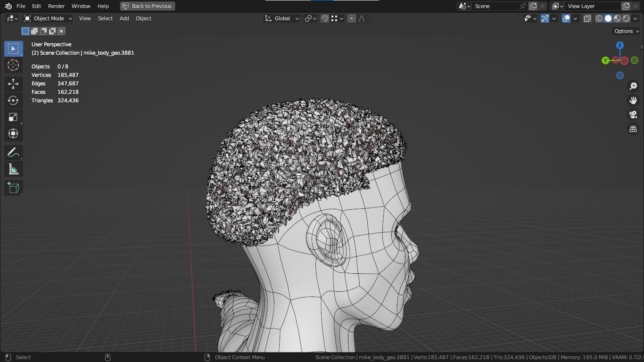Open Global transform orientation dropdown
This screenshot has width=644, height=362.
[281, 18]
